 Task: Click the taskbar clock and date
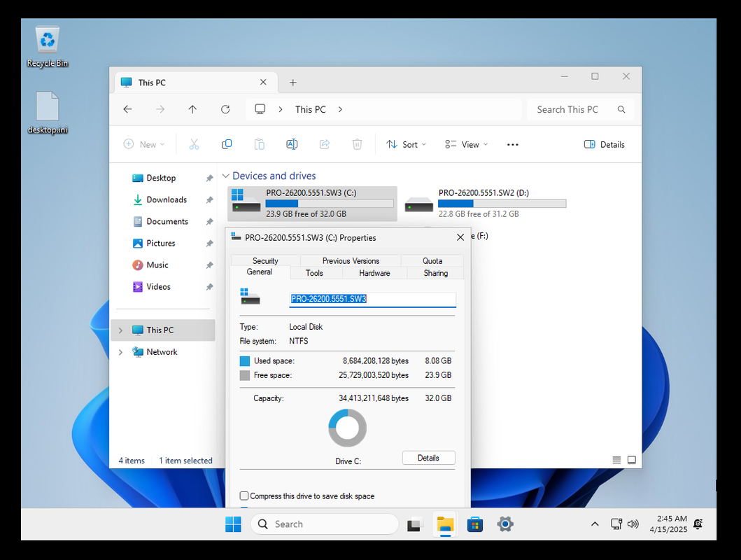tap(668, 524)
